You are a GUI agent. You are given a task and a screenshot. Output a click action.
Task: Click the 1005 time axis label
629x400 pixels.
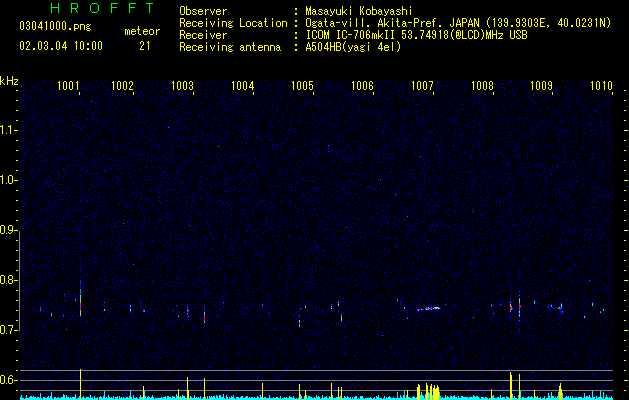[x=302, y=85]
